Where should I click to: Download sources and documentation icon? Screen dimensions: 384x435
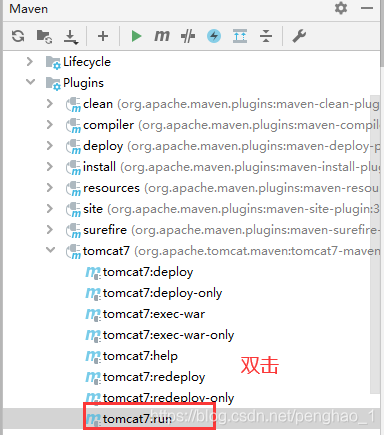(x=71, y=37)
